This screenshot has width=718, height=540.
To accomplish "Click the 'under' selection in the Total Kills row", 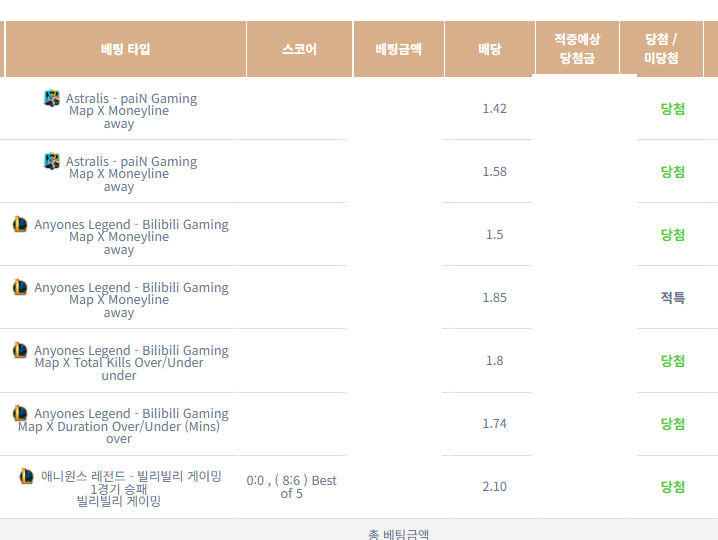I will pos(119,376).
